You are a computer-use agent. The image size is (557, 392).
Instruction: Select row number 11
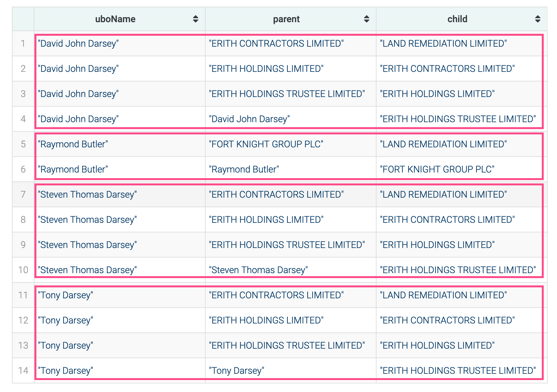click(x=23, y=295)
